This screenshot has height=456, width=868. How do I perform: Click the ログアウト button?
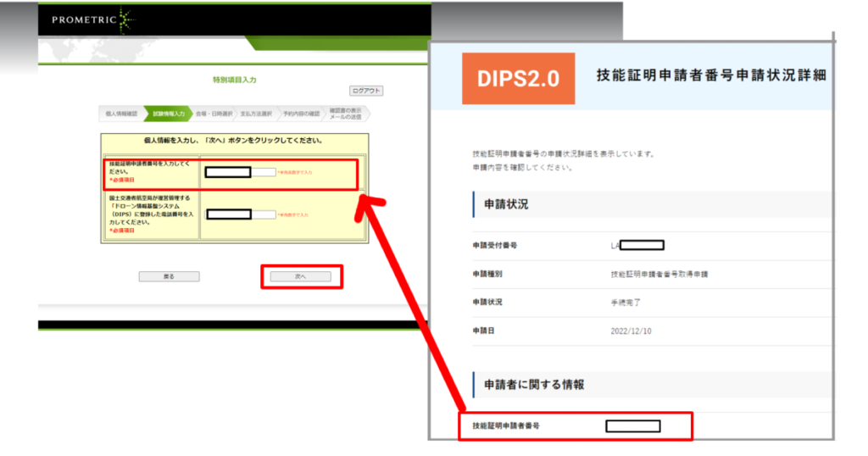point(366,91)
